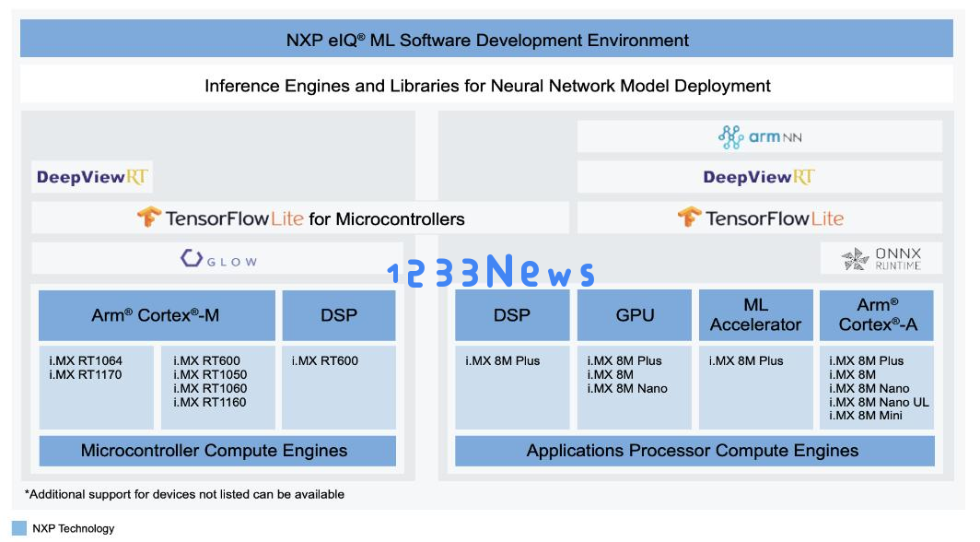This screenshot has width=980, height=542.
Task: Click the Arm Cortex-M block
Action: (x=157, y=315)
